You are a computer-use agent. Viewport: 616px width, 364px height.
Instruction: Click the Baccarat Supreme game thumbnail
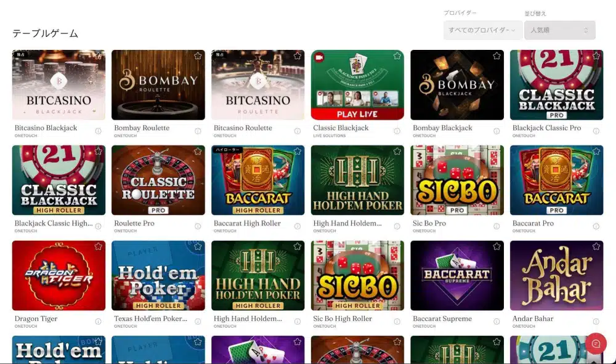pos(457,276)
